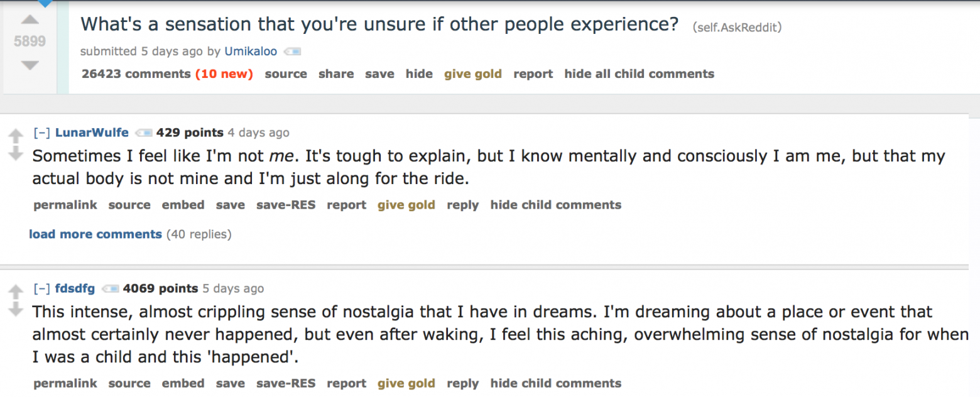Save the post for later

point(379,73)
